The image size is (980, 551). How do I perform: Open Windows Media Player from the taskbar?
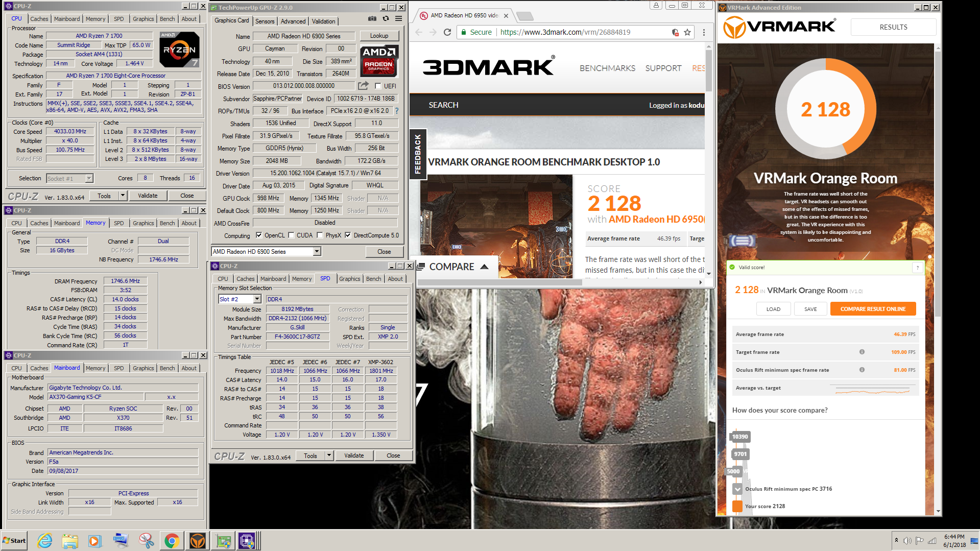click(x=95, y=541)
